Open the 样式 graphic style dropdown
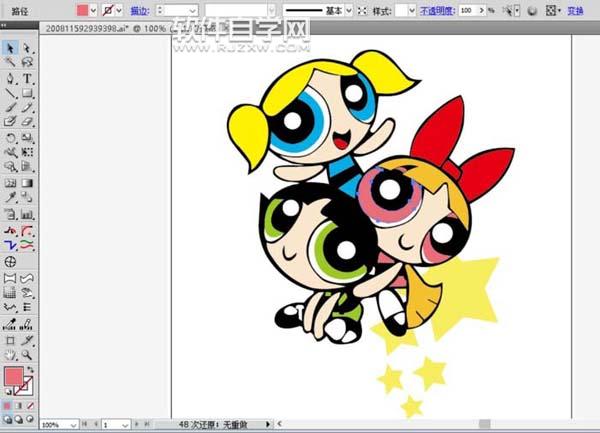The image size is (600, 433). tap(412, 11)
